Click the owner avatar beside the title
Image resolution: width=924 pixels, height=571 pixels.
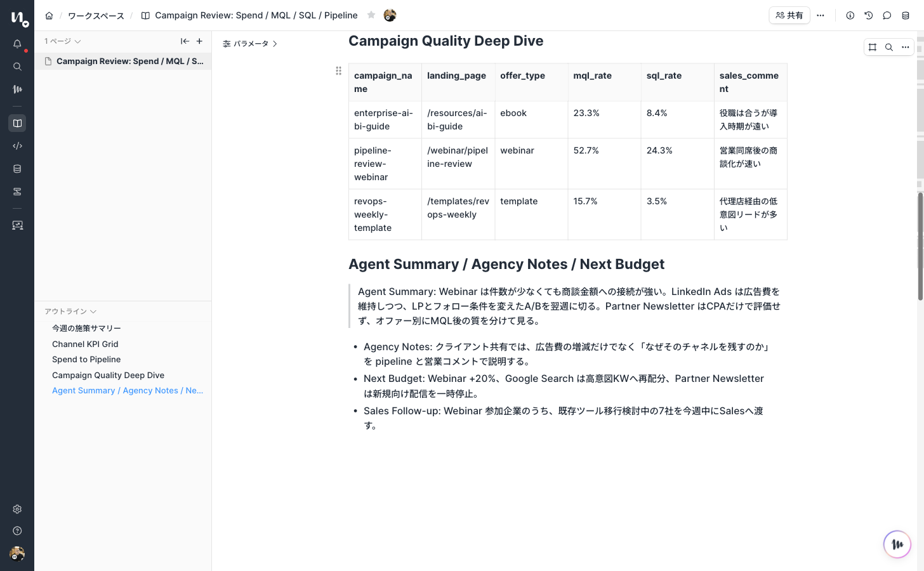pyautogui.click(x=390, y=15)
